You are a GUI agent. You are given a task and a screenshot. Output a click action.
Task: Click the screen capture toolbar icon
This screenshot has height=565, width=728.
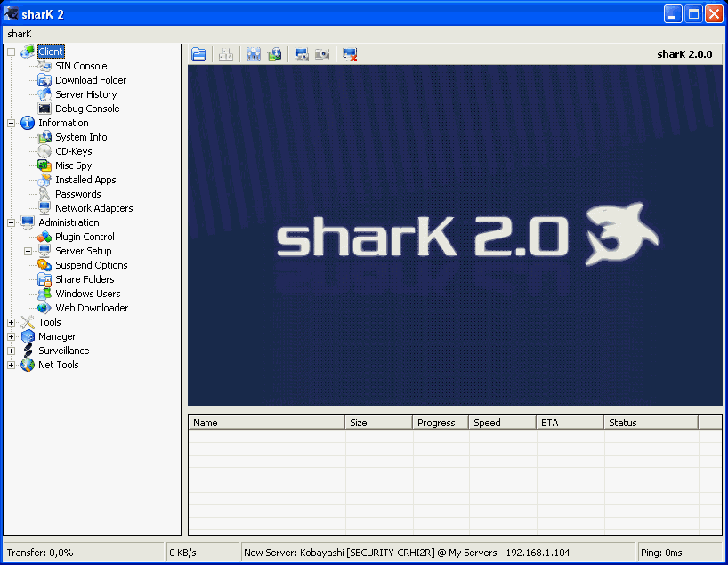point(300,53)
